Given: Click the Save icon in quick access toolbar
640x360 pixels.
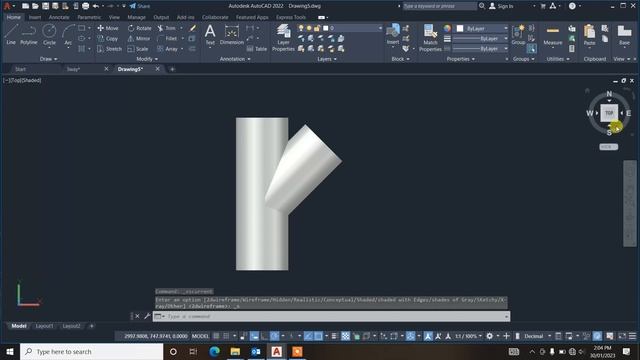Looking at the screenshot, I should pyautogui.click(x=45, y=6).
